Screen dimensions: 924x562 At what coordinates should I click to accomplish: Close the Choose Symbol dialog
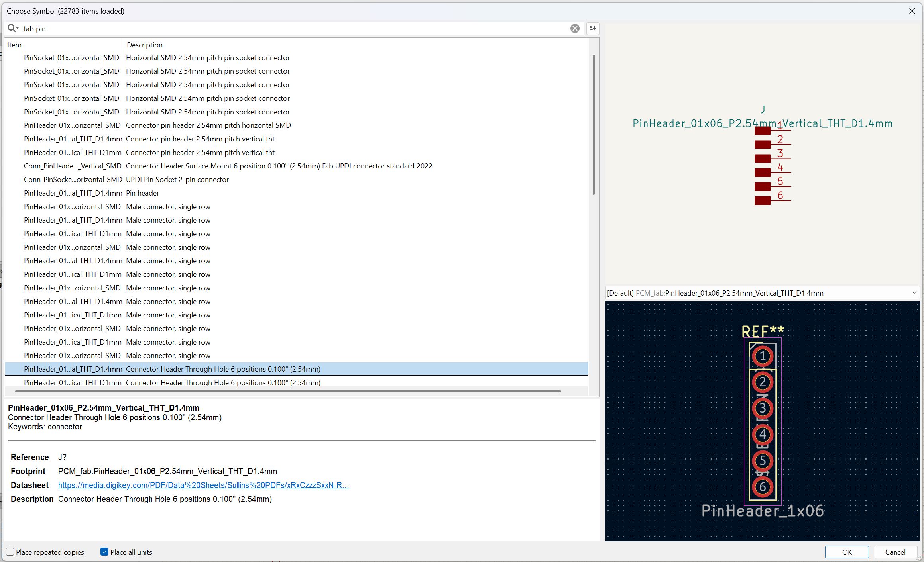[x=912, y=11]
